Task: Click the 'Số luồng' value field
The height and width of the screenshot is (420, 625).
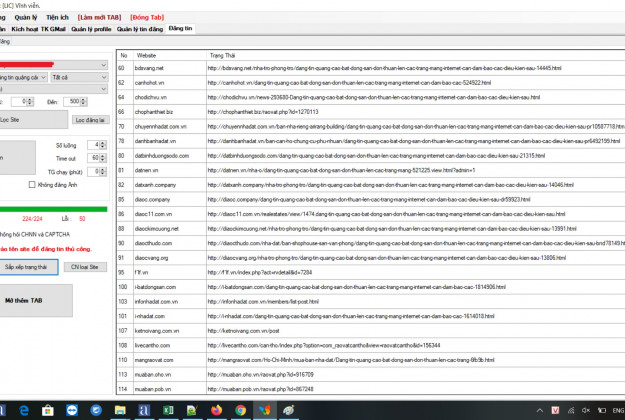Action: coord(94,145)
